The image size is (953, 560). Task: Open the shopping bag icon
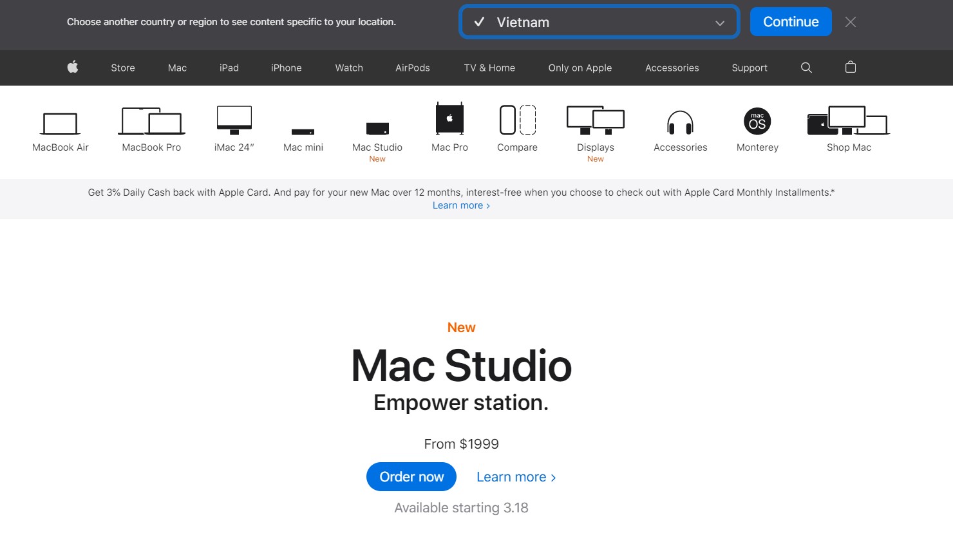tap(851, 67)
